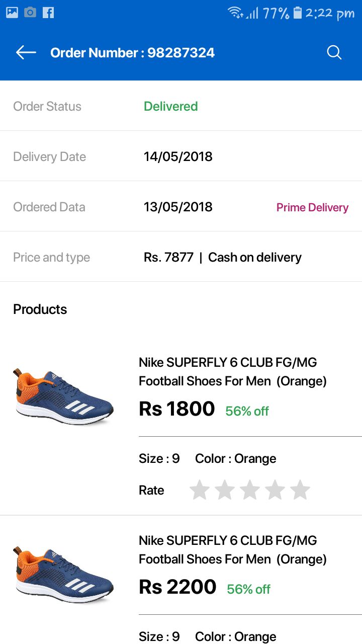Rate first product four stars
This screenshot has width=362, height=644.
[275, 490]
